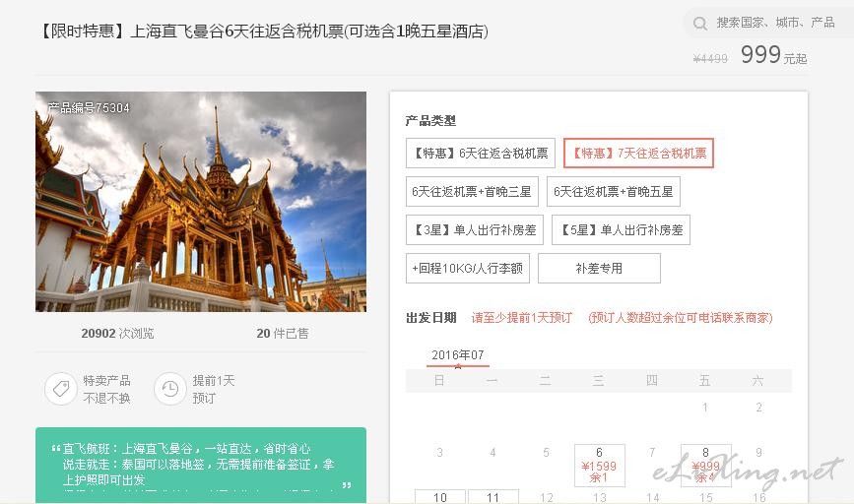Select 补差专用 option
The width and height of the screenshot is (854, 504).
coord(599,269)
